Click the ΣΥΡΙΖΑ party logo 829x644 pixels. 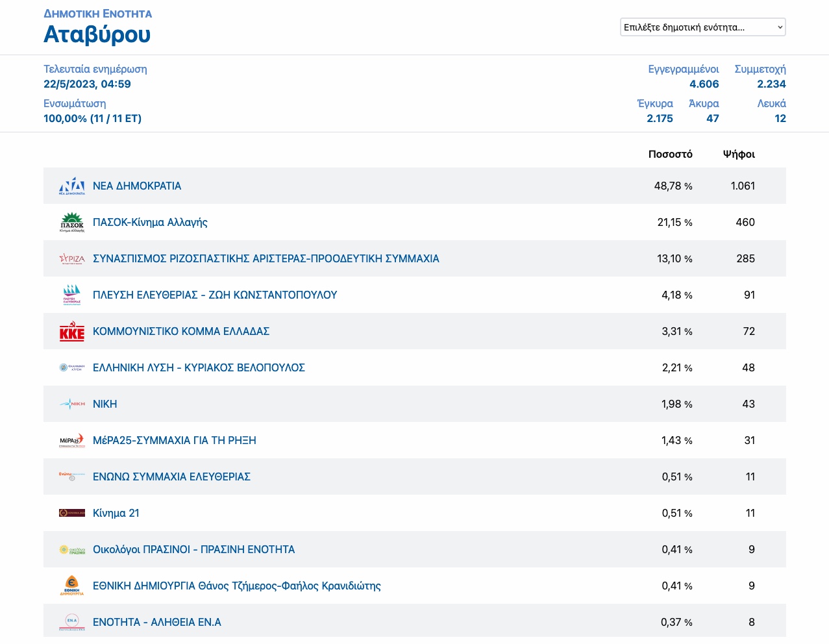pyautogui.click(x=72, y=258)
